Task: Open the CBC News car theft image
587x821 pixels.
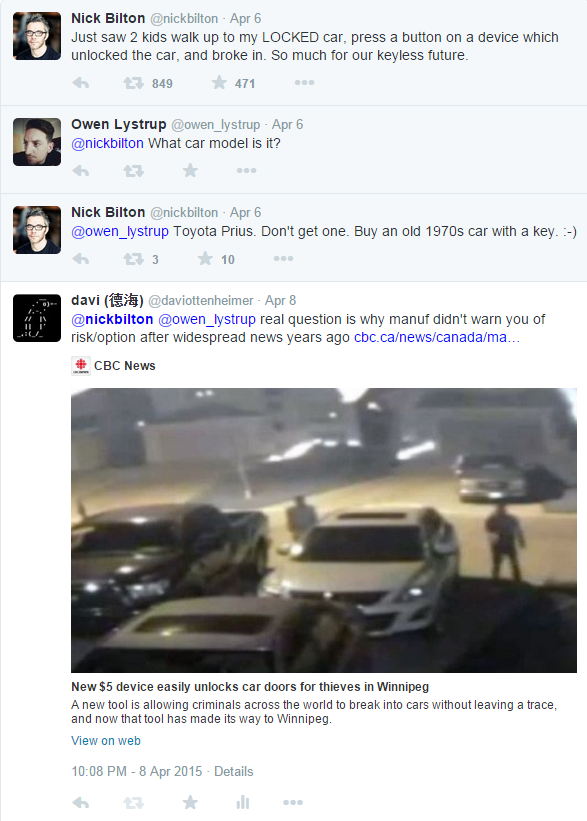Action: [324, 530]
